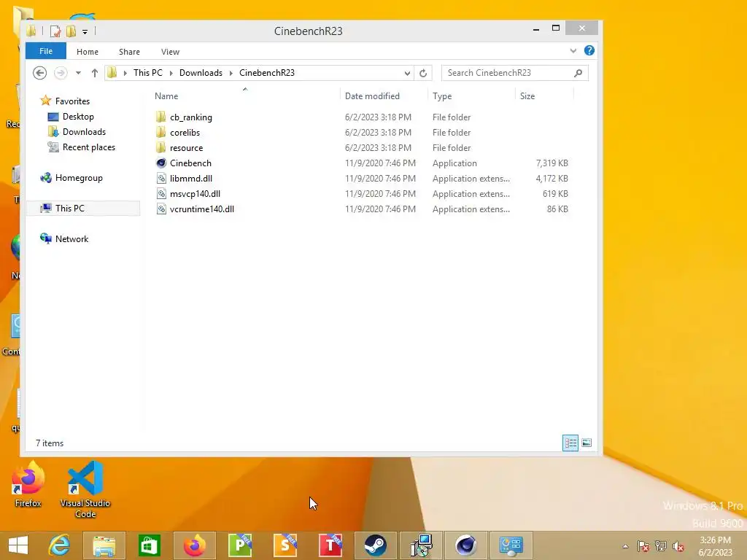Image resolution: width=747 pixels, height=560 pixels.
Task: Click Downloads in the address breadcrumb
Action: [x=201, y=73]
